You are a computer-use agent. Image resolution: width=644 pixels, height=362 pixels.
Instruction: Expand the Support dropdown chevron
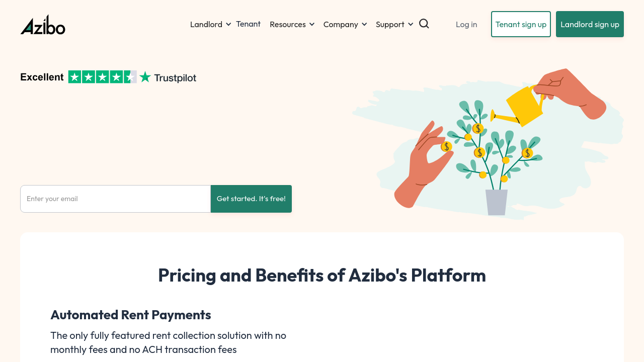pos(411,24)
